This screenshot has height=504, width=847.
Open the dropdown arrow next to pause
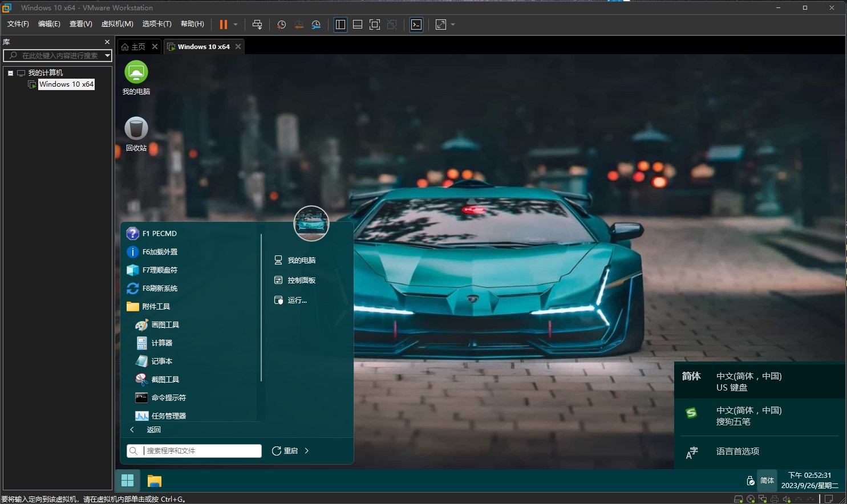[x=236, y=25]
